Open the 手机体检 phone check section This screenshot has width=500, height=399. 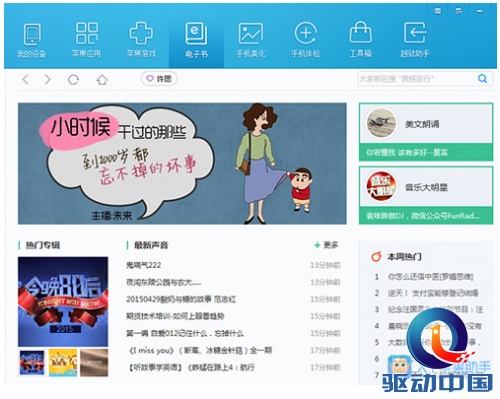(306, 40)
